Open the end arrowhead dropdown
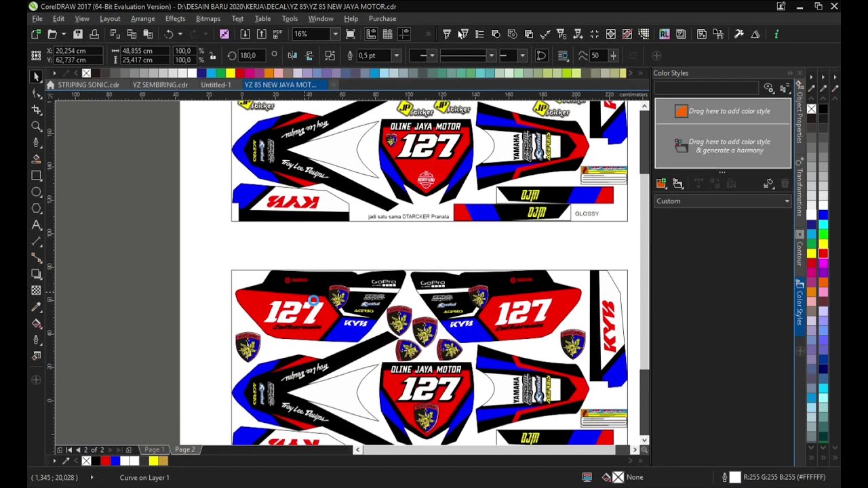868x488 pixels. point(522,56)
